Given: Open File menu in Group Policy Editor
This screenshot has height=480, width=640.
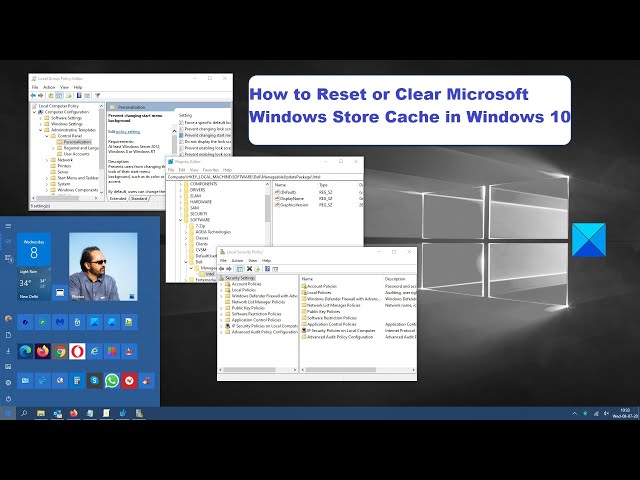Looking at the screenshot, I should (35, 87).
